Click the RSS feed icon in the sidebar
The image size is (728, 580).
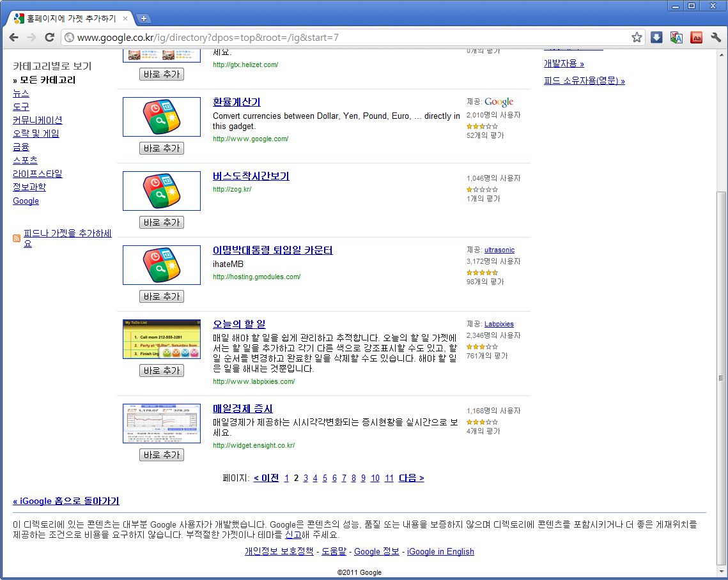(17, 238)
